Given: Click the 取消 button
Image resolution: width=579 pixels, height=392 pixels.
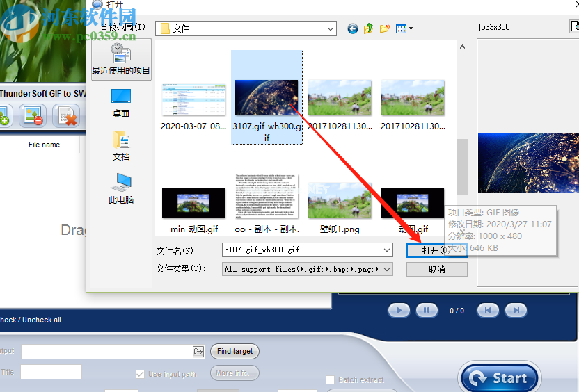Looking at the screenshot, I should coord(436,269).
